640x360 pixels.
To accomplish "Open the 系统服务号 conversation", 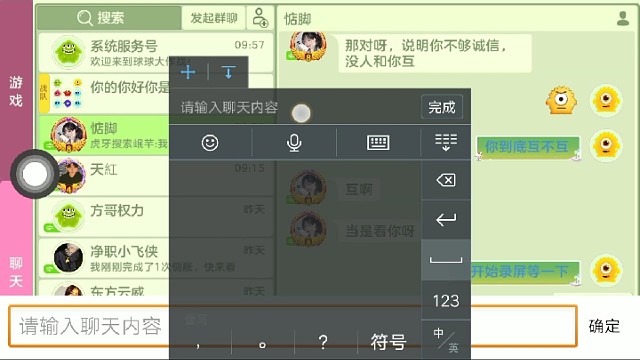I will click(x=156, y=52).
